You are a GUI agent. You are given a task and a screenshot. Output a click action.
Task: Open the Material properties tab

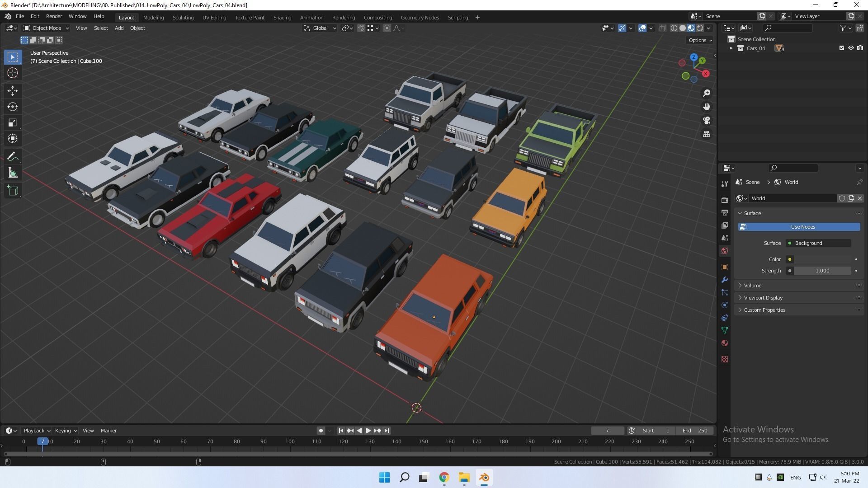click(x=725, y=343)
